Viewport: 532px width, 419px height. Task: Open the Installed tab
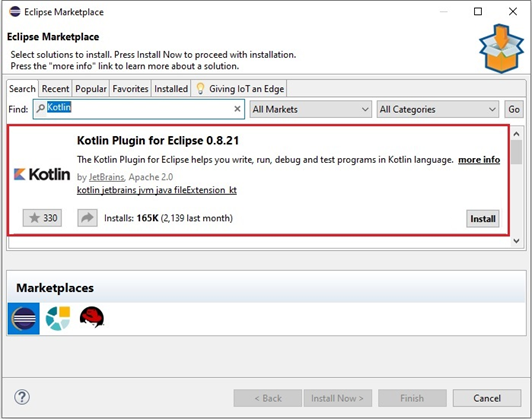click(171, 89)
